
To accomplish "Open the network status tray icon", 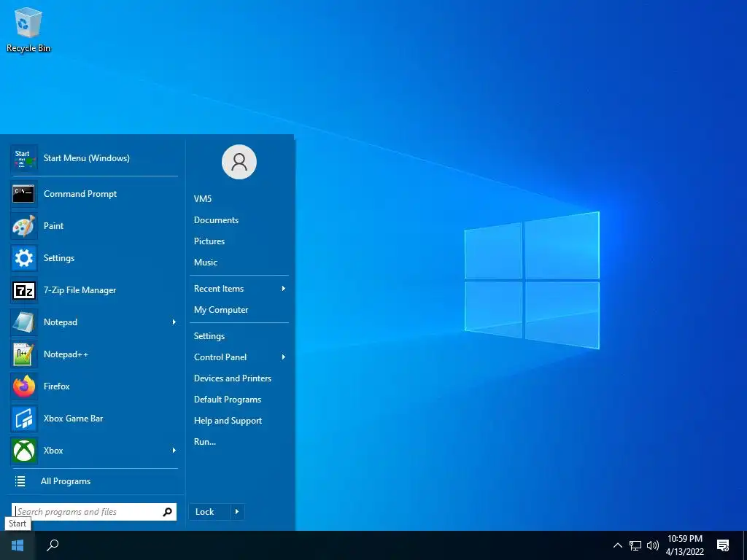I will tap(635, 545).
